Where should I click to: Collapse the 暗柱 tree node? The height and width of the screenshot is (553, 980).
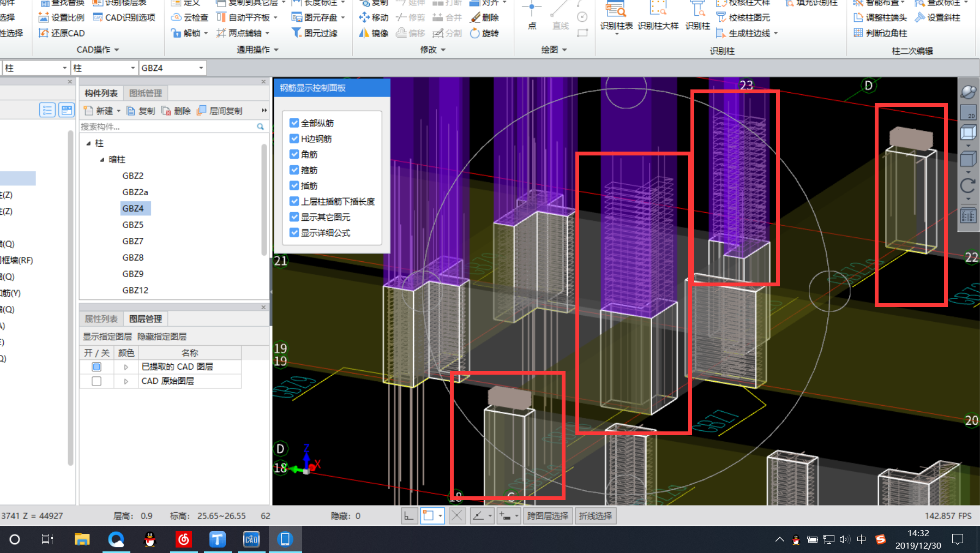point(102,160)
